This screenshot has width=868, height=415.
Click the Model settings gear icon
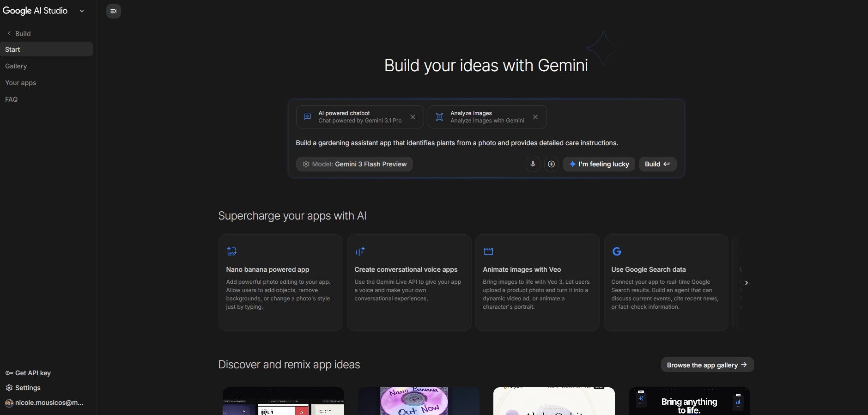pyautogui.click(x=306, y=164)
